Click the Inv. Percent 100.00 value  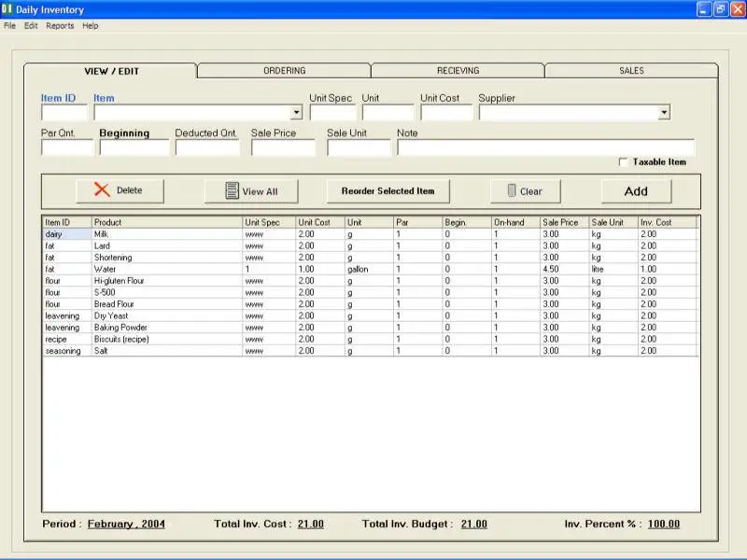click(664, 524)
